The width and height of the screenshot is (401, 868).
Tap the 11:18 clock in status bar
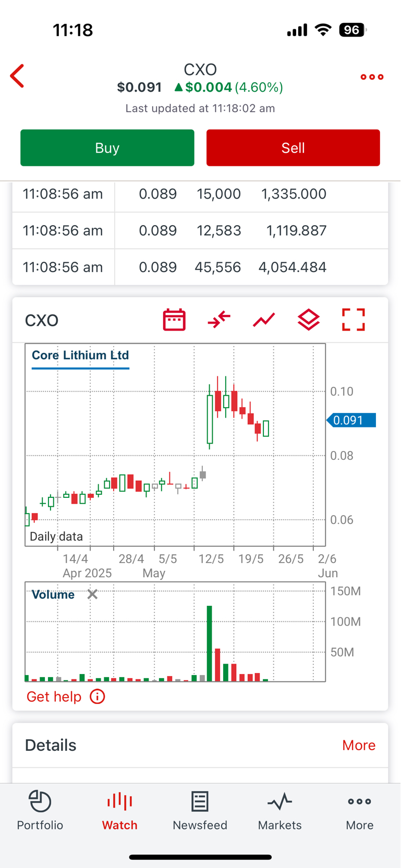[x=73, y=30]
